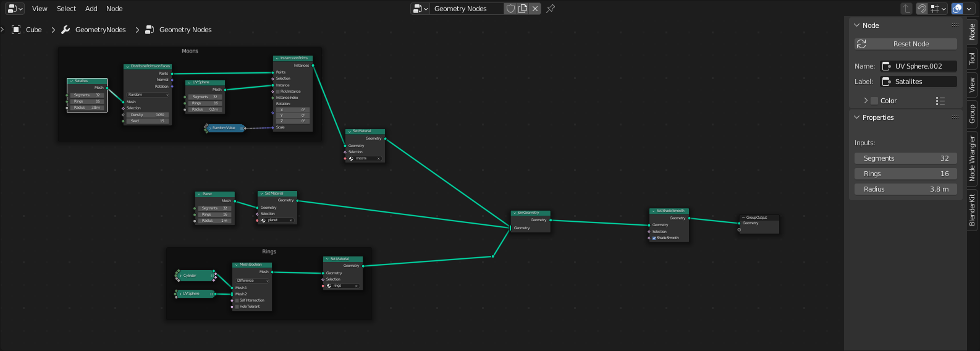Switch to the Node Wrangler tab

973,158
